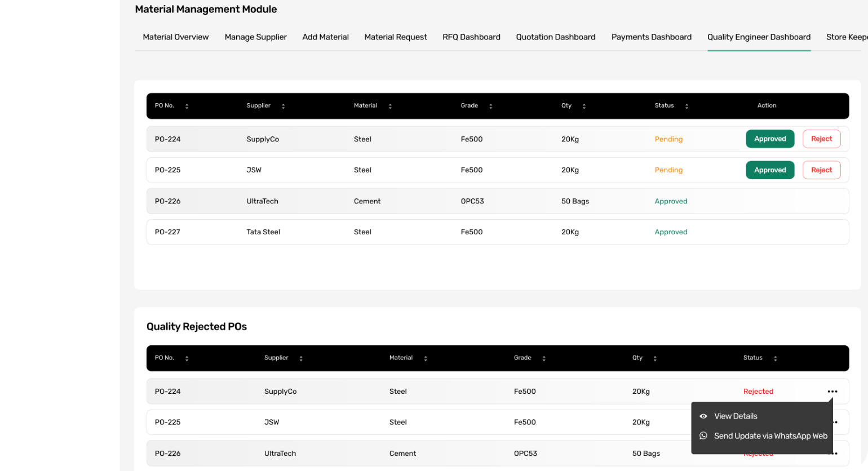Image resolution: width=868 pixels, height=471 pixels.
Task: Switch to RFQ Dashboard tab
Action: click(472, 37)
